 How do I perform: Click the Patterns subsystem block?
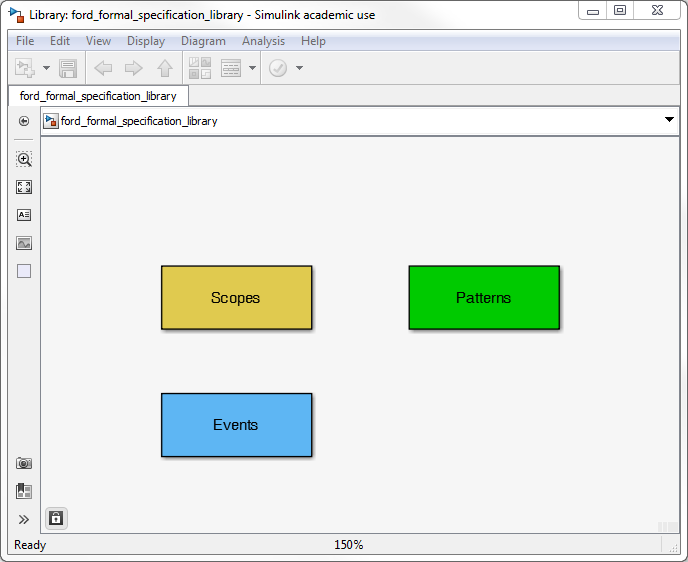point(484,298)
